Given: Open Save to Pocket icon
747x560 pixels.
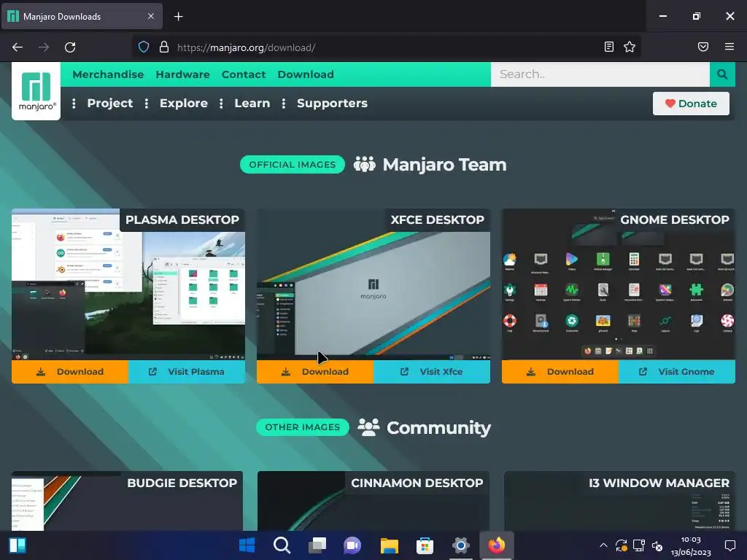Looking at the screenshot, I should (703, 47).
